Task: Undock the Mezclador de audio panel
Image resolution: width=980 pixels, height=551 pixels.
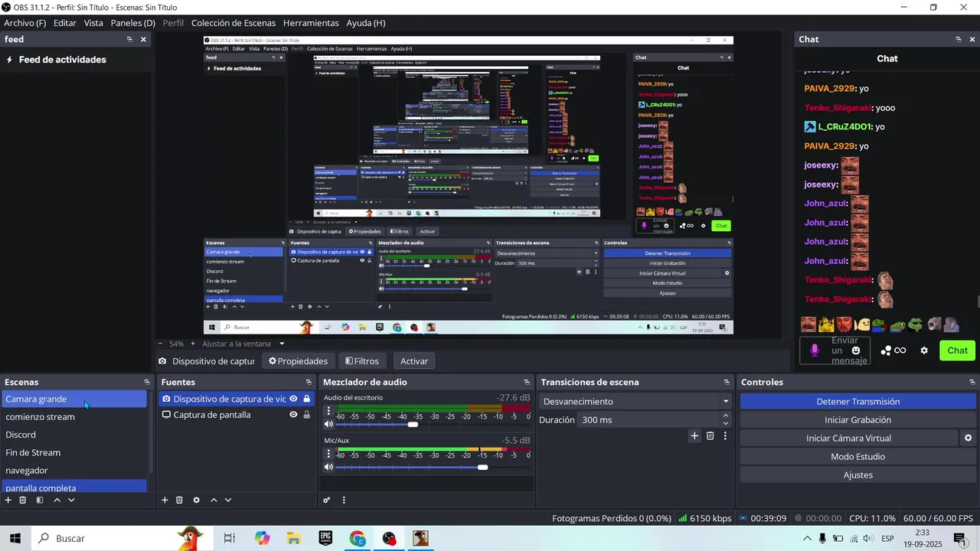Action: pos(527,382)
